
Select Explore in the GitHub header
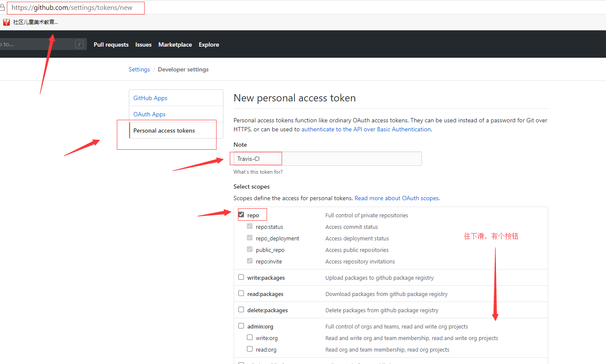209,44
